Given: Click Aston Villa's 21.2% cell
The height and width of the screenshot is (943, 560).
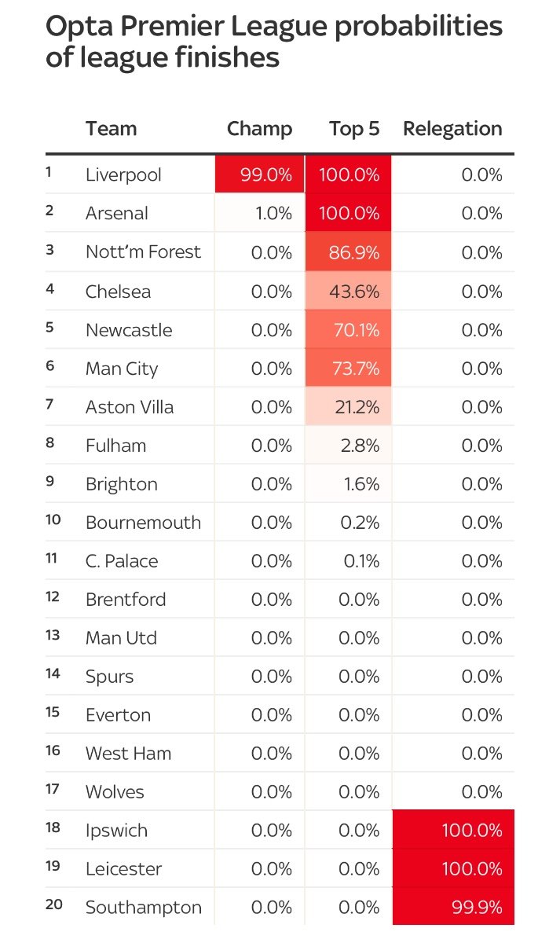Looking at the screenshot, I should click(348, 407).
